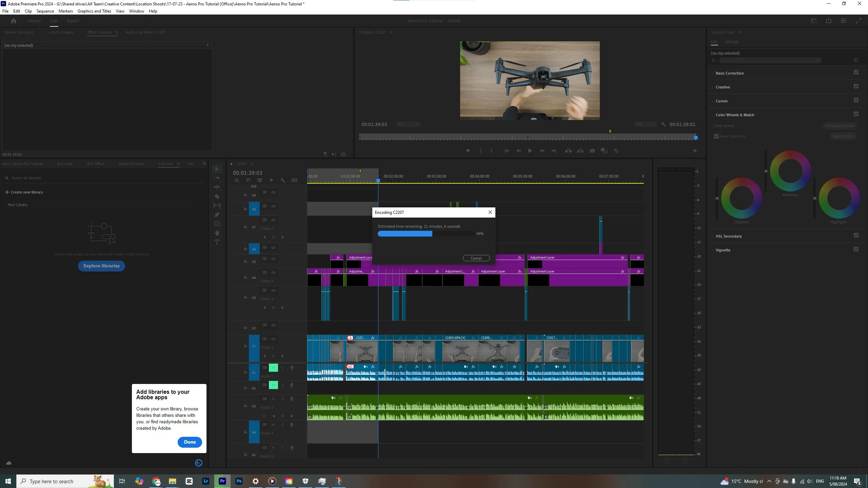Open the Sequence menu

coord(45,11)
